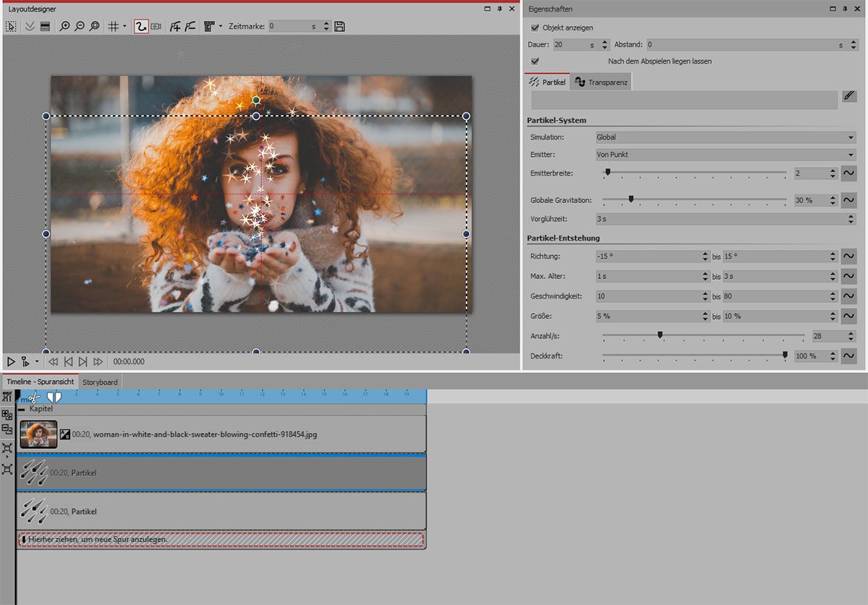
Task: Open the Vorglühzeit dropdown showing 3 s
Action: [725, 218]
